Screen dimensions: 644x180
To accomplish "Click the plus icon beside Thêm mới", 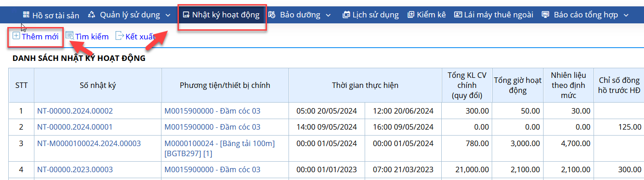I will tap(16, 36).
